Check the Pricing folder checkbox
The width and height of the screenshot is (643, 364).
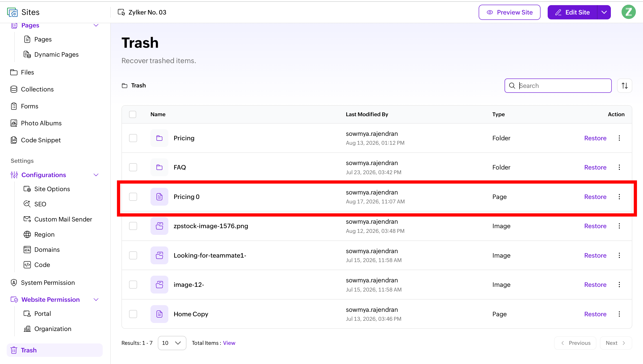tap(133, 138)
